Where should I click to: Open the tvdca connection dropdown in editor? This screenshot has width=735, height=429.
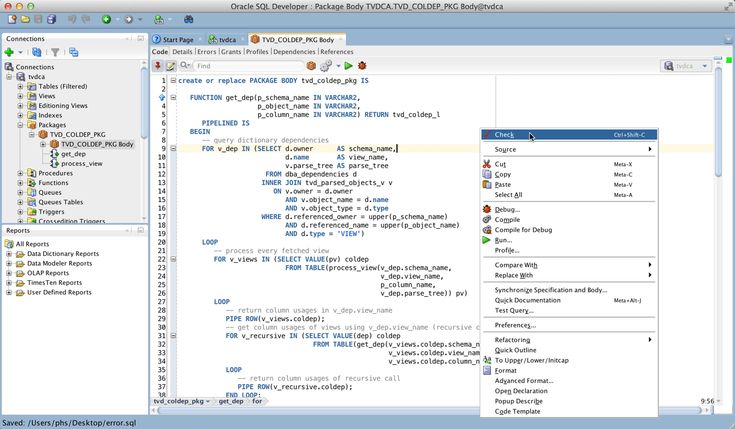pos(686,66)
